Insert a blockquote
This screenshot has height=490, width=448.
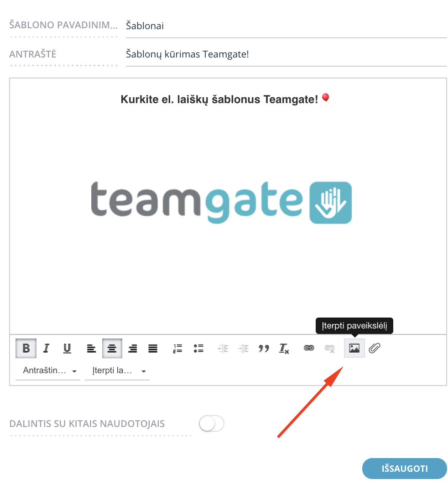tap(264, 348)
